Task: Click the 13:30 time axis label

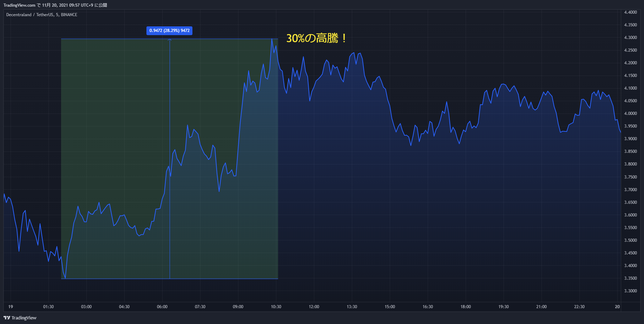Action: click(x=352, y=307)
